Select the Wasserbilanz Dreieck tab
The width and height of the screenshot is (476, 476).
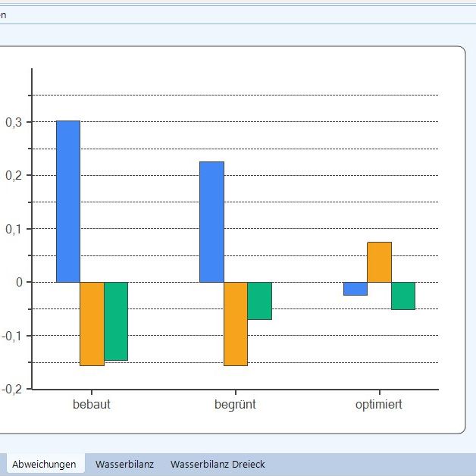(x=218, y=464)
